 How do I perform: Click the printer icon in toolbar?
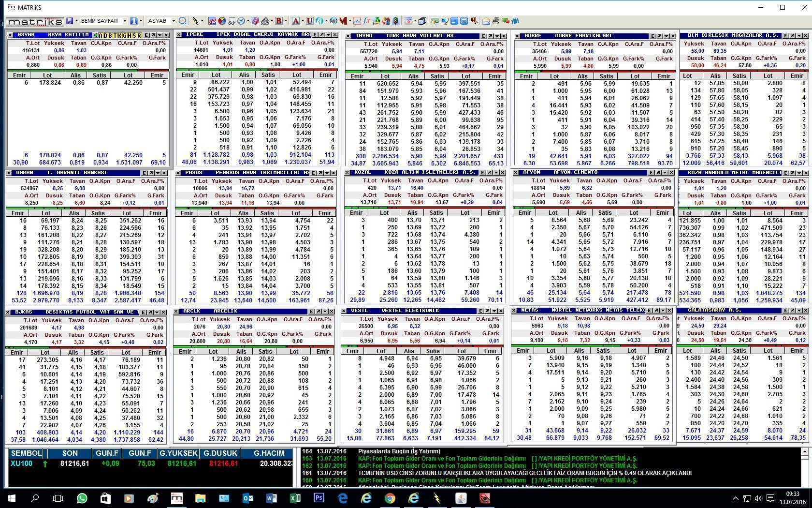point(495,21)
